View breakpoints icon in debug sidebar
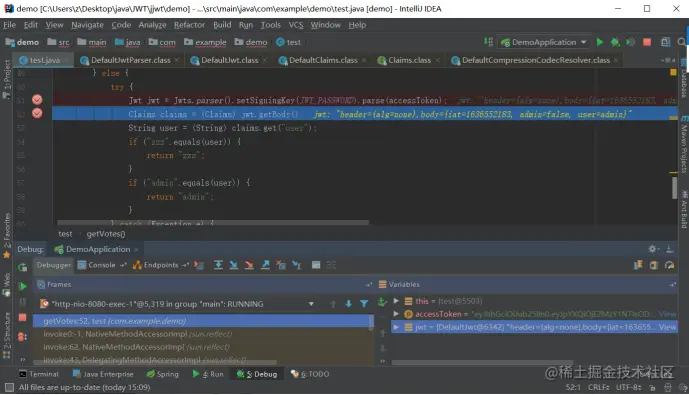 tap(22, 337)
